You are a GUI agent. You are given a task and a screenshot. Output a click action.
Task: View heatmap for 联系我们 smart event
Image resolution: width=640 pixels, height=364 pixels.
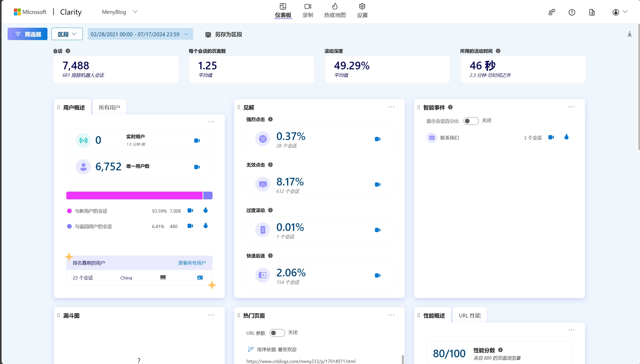[x=566, y=137]
